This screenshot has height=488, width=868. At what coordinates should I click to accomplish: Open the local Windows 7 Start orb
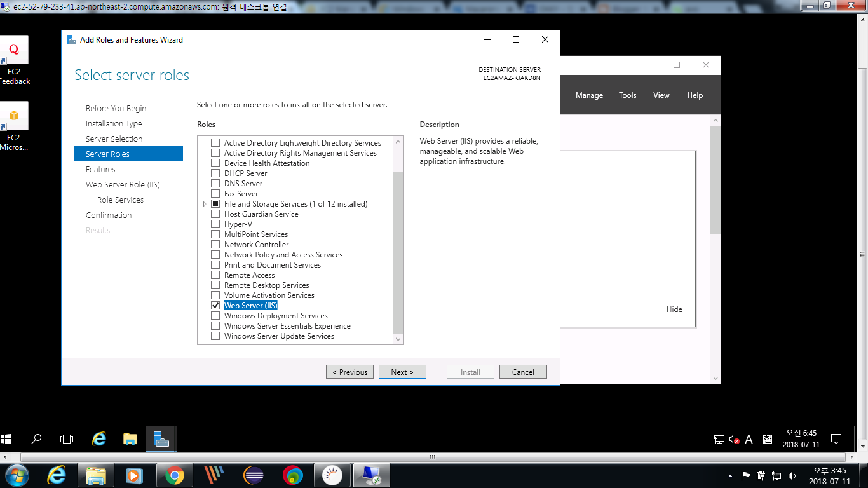[16, 475]
